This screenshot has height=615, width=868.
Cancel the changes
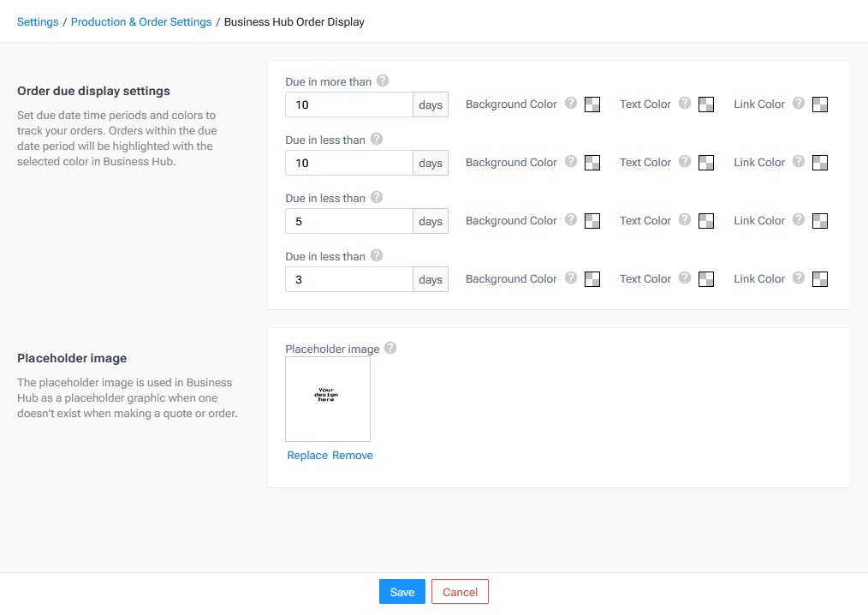[x=460, y=591]
